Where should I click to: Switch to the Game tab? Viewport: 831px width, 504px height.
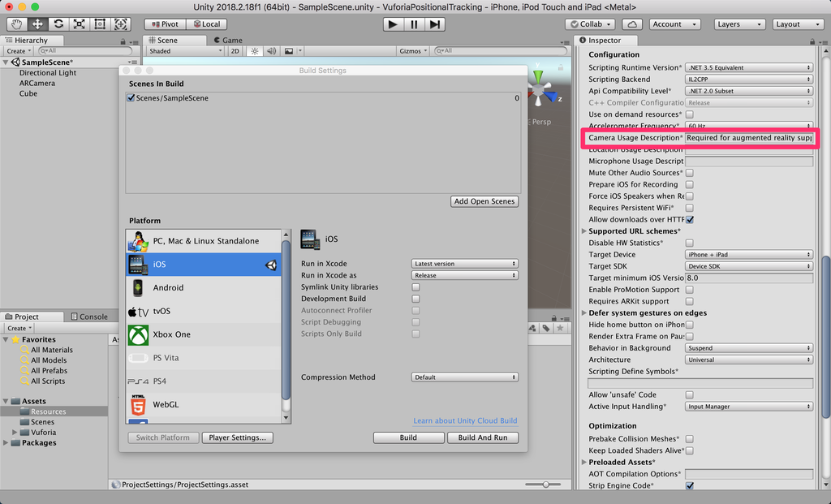click(x=228, y=40)
